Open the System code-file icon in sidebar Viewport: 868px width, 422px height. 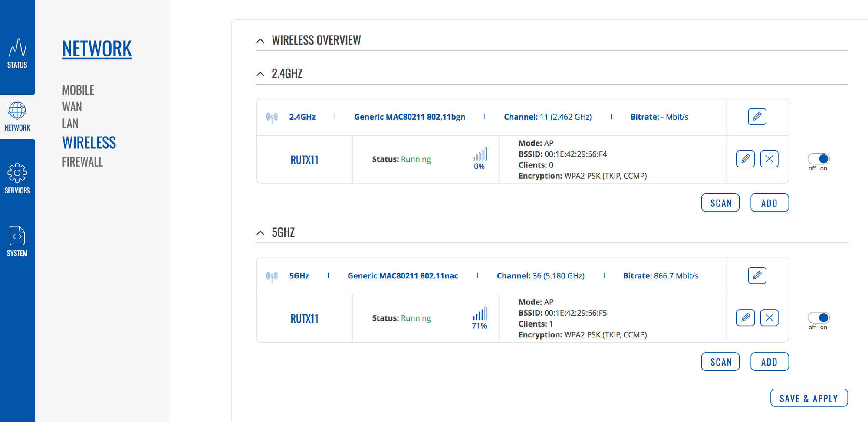coord(17,236)
